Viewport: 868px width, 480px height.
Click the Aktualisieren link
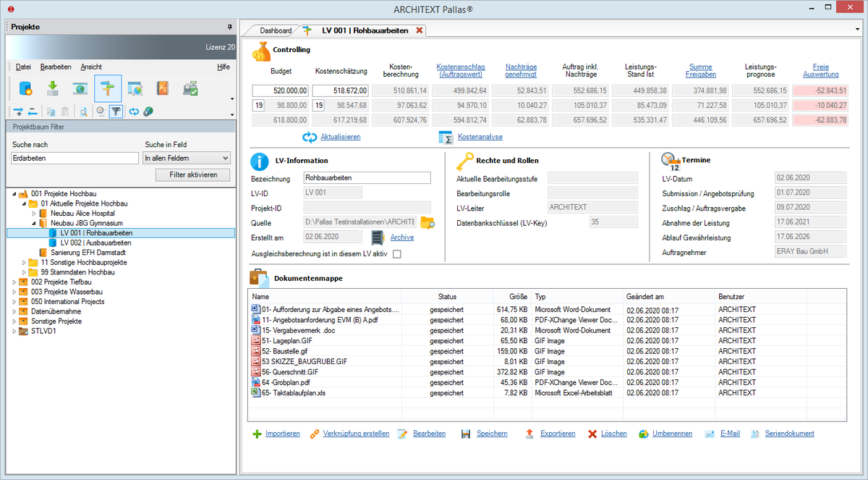click(340, 136)
